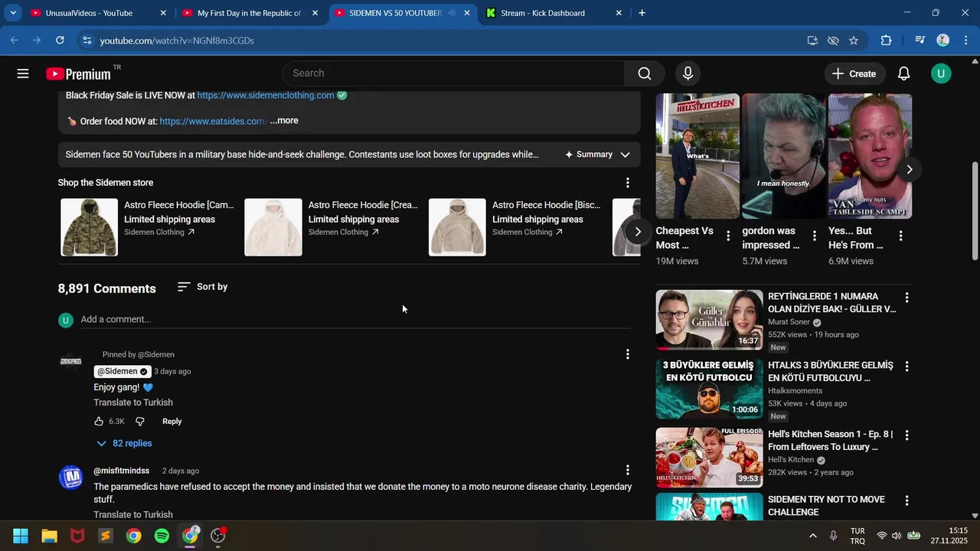Open Chrome tab search dropdown arrow
Viewport: 980px width, 551px height.
[12, 13]
